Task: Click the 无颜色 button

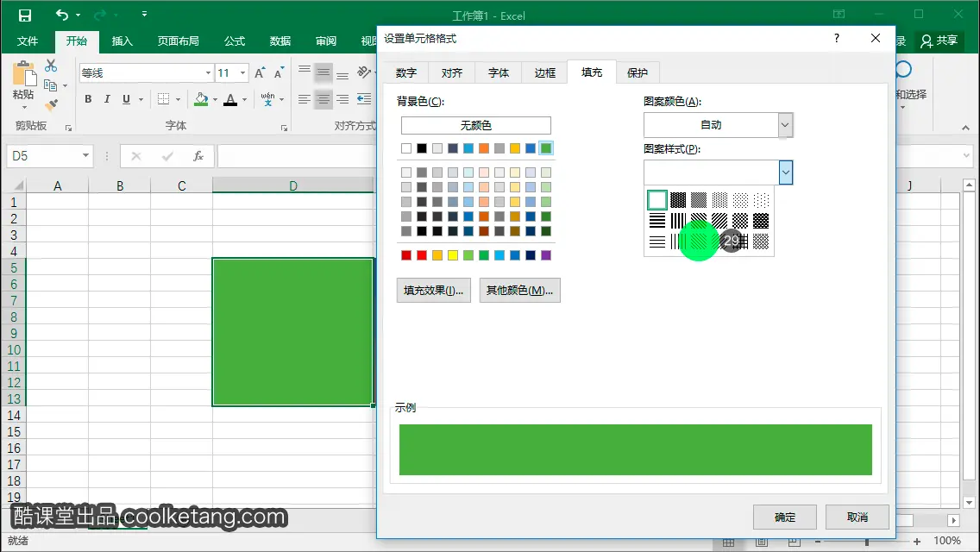Action: click(x=475, y=126)
